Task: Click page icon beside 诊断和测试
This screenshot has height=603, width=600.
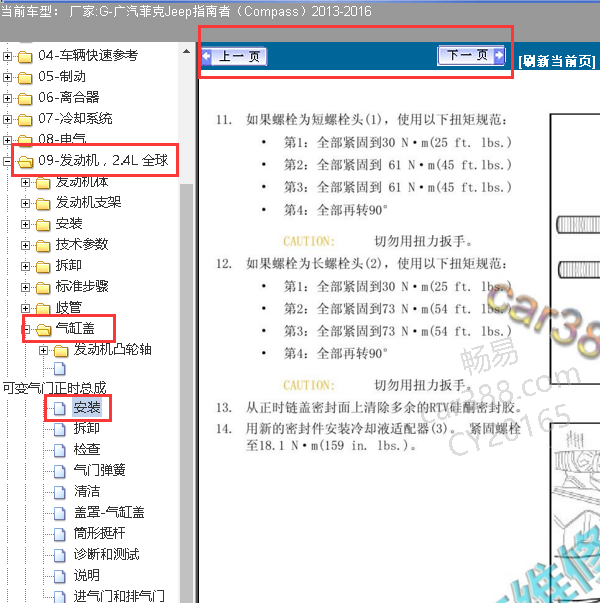Action: click(x=60, y=555)
